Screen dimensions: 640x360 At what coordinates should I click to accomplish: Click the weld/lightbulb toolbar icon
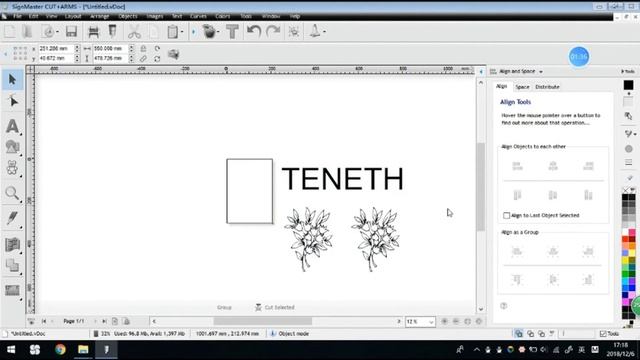coord(293,31)
